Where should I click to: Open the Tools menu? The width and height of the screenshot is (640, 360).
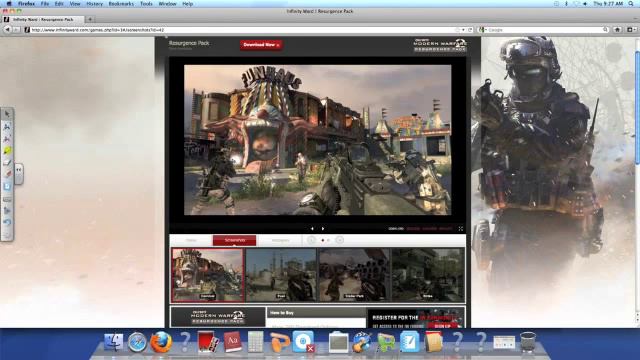[146, 4]
